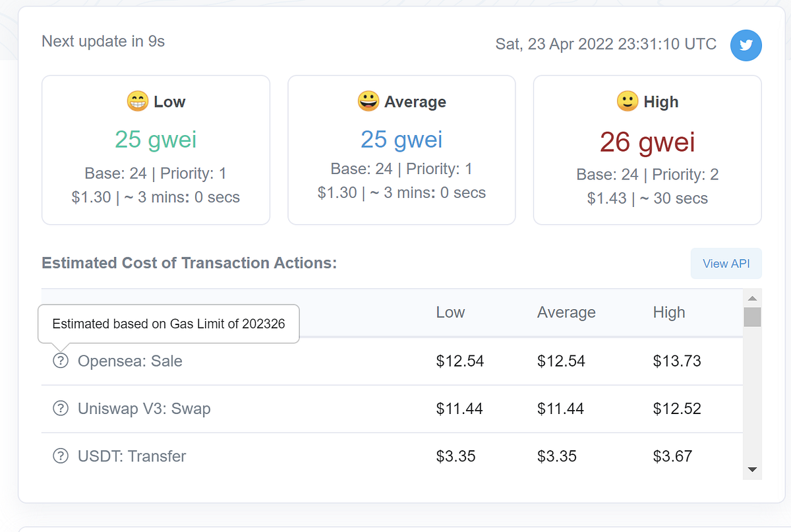Dismiss the Gas Limit tooltip
This screenshot has width=791, height=532.
[168, 324]
